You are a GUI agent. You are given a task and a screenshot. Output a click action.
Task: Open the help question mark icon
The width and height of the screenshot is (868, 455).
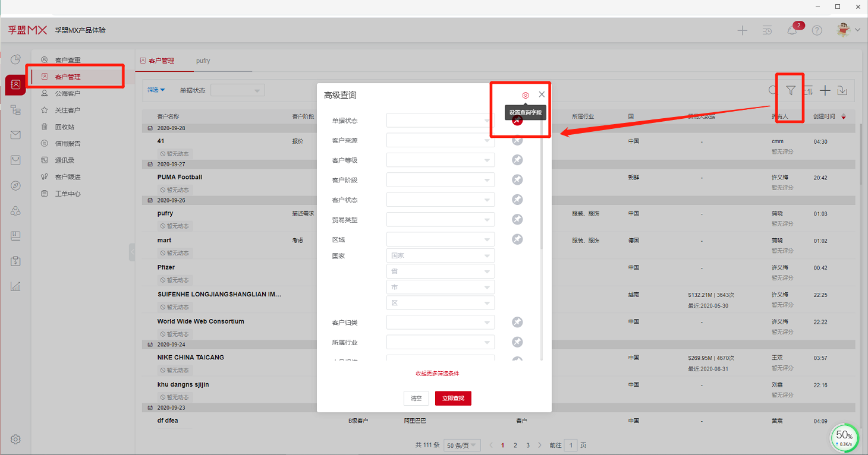[x=817, y=30]
